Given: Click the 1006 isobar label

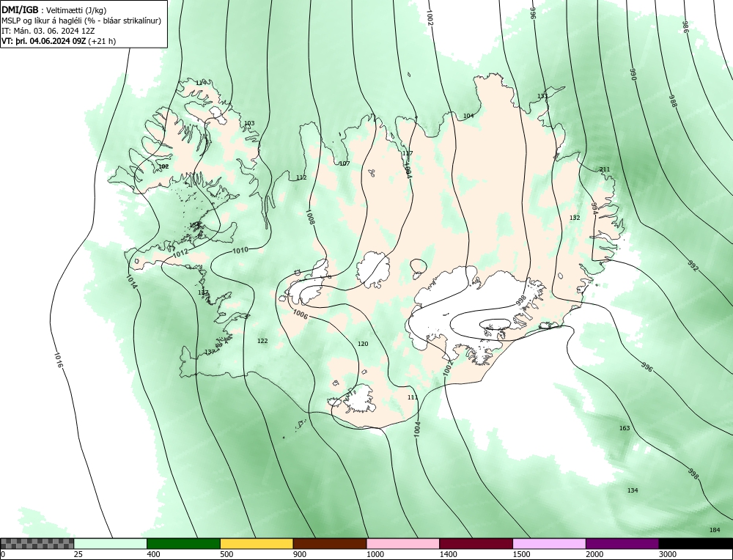Looking at the screenshot, I should [300, 314].
